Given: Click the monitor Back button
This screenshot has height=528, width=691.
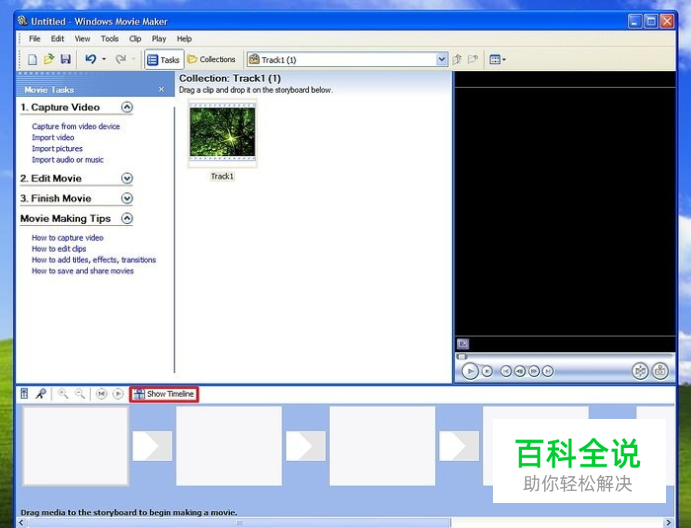Looking at the screenshot, I should coord(506,372).
